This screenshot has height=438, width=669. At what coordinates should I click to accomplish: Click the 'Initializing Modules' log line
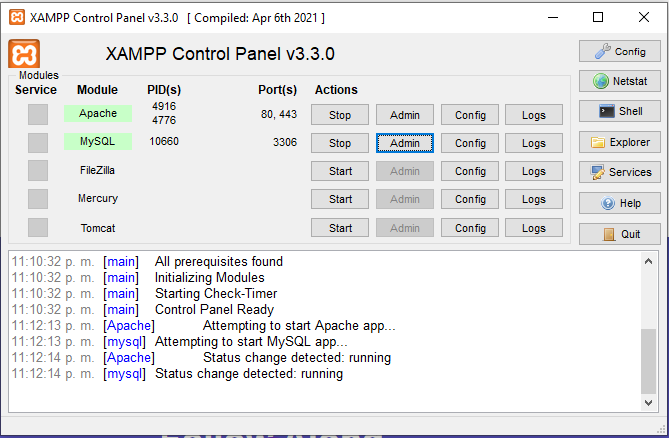coord(209,278)
